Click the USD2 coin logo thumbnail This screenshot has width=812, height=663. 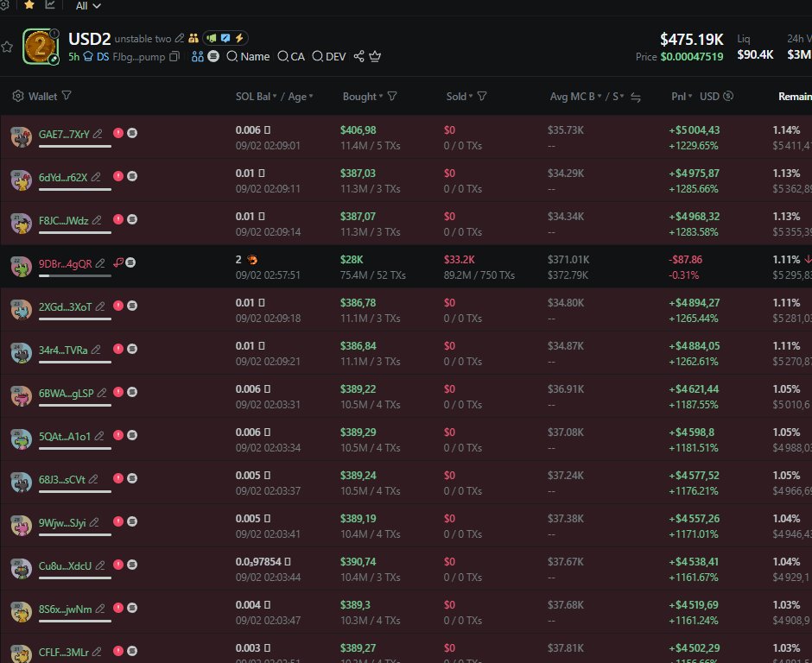(x=41, y=47)
